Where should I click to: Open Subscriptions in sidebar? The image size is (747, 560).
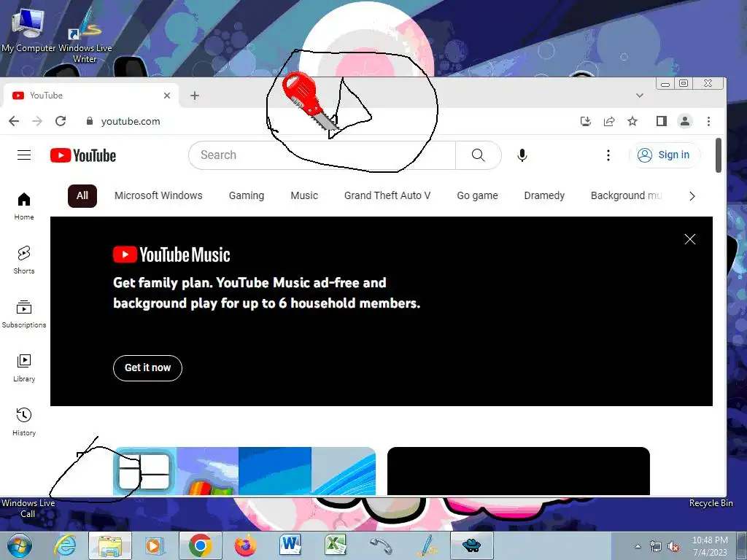pos(24,314)
